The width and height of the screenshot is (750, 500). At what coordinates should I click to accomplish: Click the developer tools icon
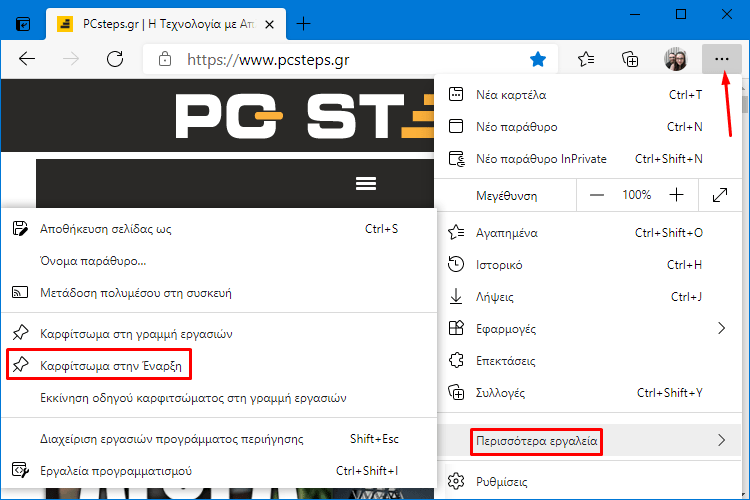20,470
